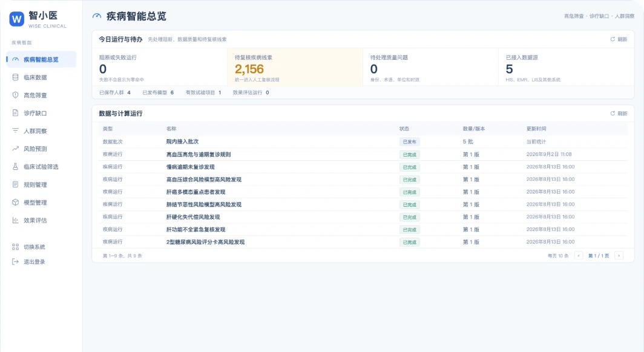Open 效果评估 menu item
Image resolution: width=644 pixels, height=352 pixels.
click(x=41, y=220)
